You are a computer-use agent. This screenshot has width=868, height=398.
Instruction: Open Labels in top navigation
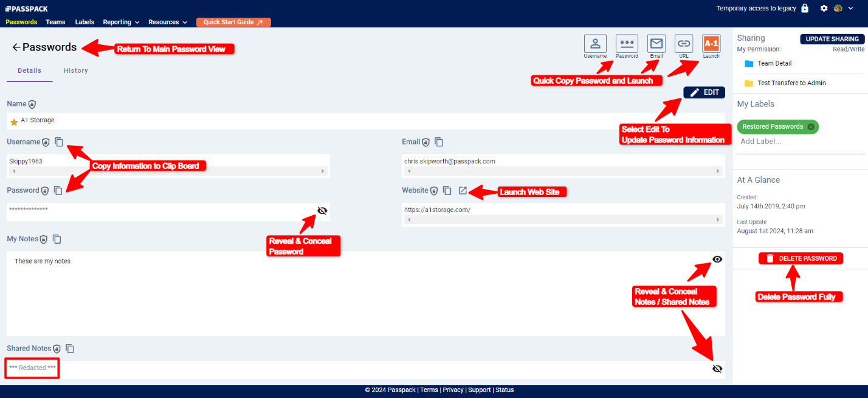coord(84,22)
